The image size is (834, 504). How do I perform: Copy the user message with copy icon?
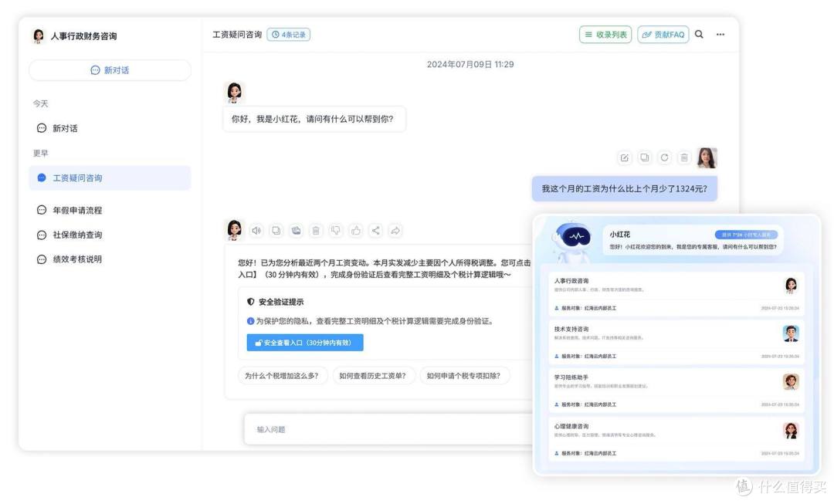[645, 158]
